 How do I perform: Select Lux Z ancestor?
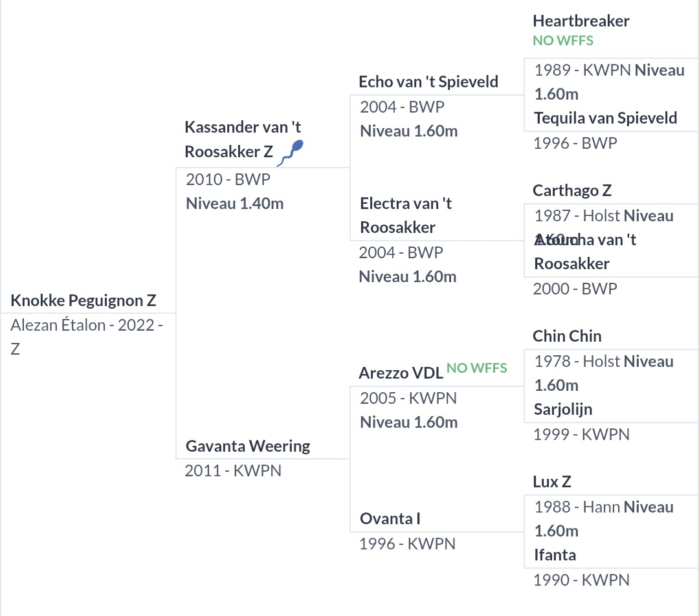coord(551,482)
